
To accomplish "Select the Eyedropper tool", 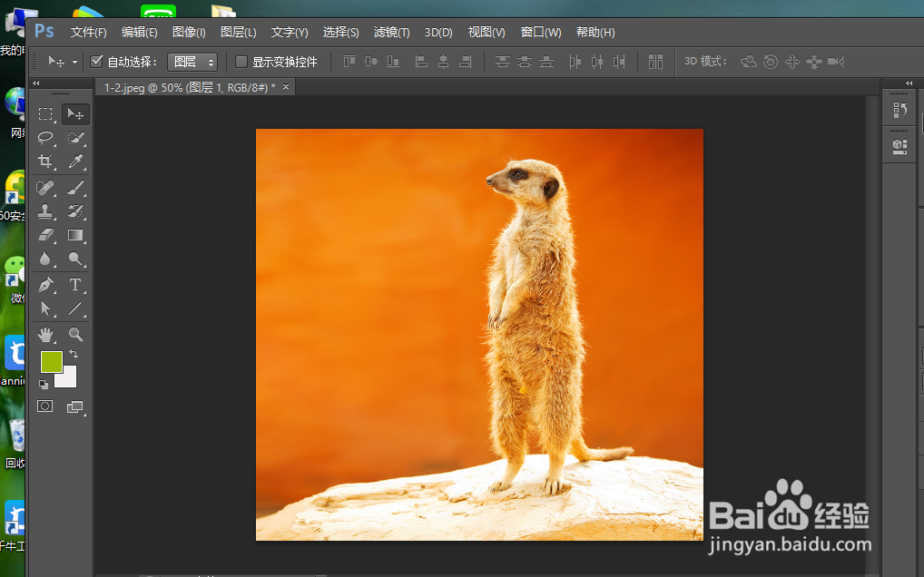I will pos(75,161).
